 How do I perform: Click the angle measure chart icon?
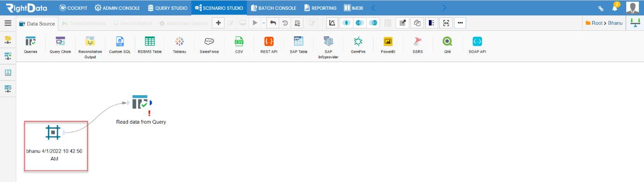click(x=332, y=23)
